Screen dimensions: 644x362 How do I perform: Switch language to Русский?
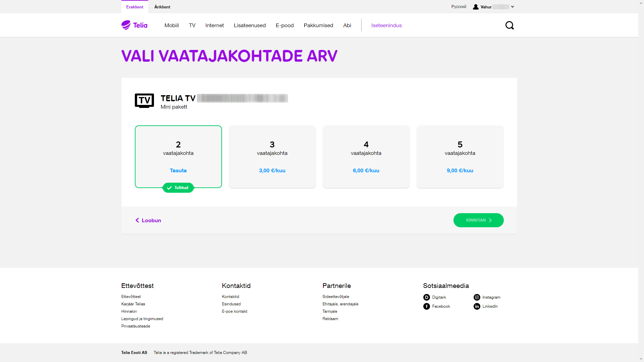[459, 7]
